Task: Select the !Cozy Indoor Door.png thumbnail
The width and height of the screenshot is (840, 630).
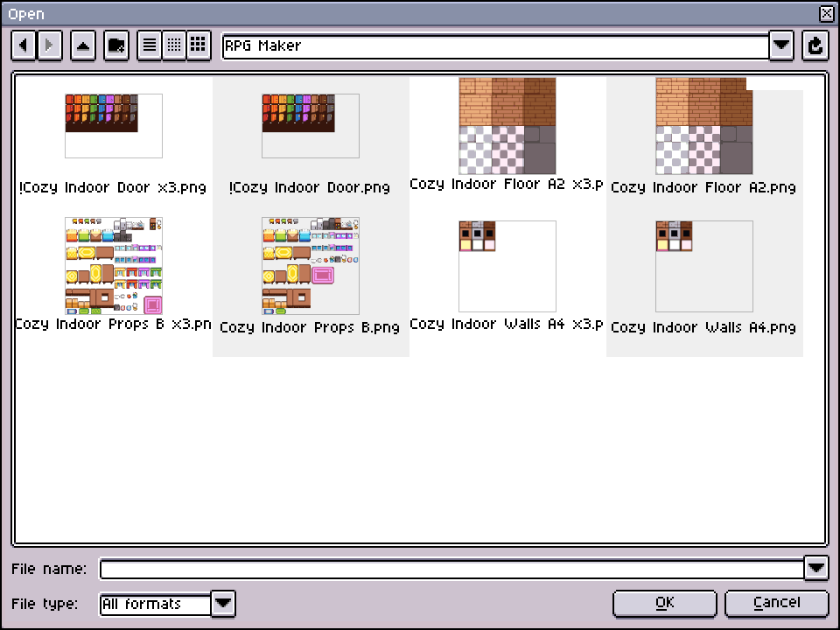Action: pos(311,126)
